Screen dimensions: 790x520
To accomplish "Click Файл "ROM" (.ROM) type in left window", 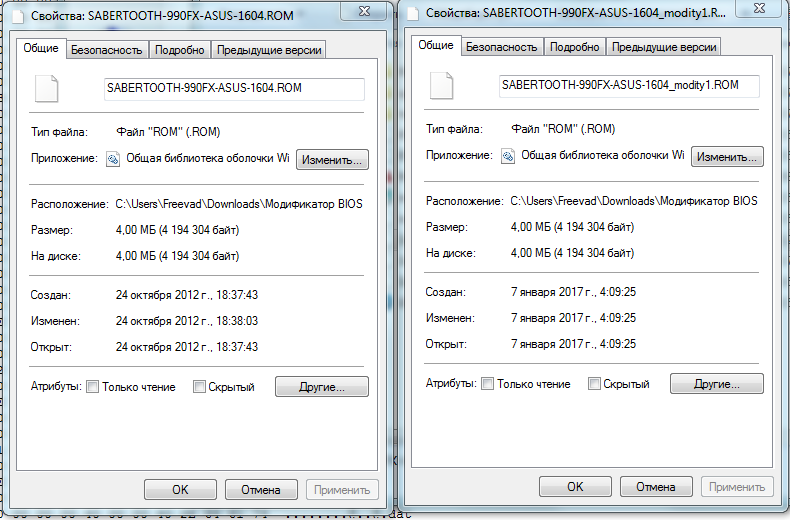I will click(x=168, y=132).
